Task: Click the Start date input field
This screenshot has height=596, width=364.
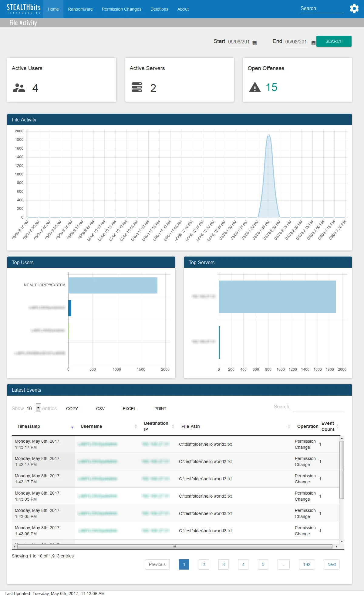Action: click(239, 42)
